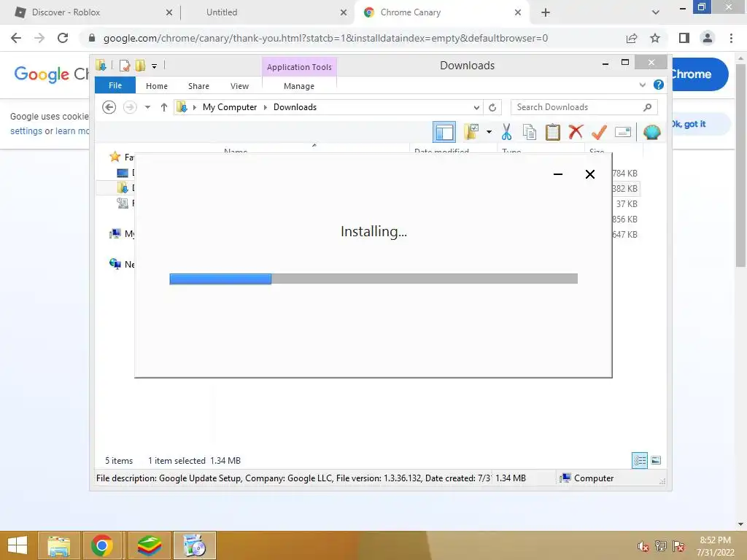The image size is (747, 560).
Task: Toggle the Chrome side panel icon
Action: [684, 38]
